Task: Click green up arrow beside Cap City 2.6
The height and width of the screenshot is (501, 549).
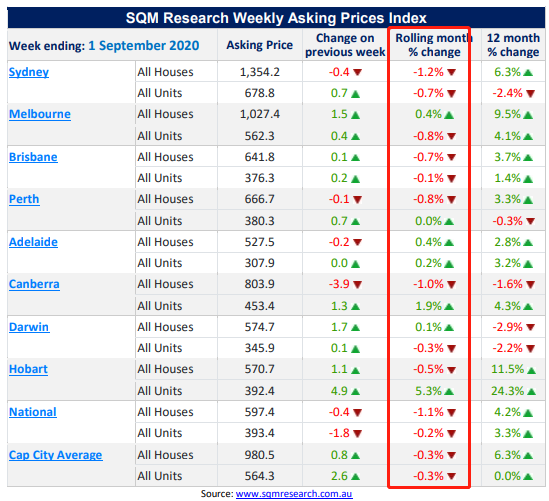Action: [x=355, y=476]
